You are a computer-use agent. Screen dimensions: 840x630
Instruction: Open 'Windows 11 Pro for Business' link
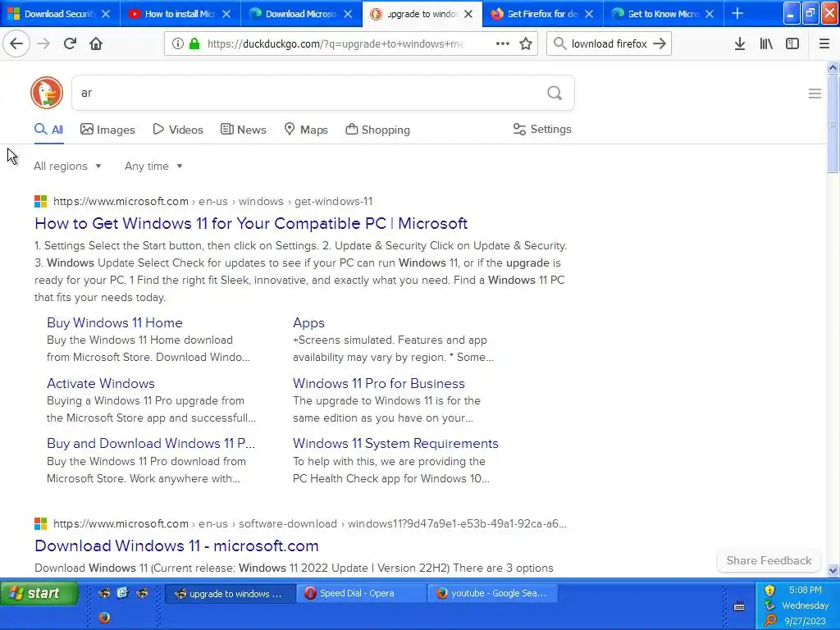379,384
